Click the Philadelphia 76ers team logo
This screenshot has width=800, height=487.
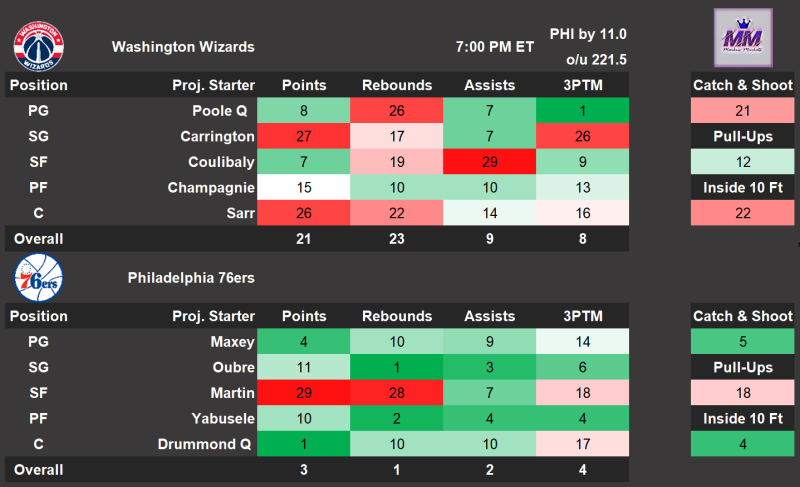click(x=39, y=277)
